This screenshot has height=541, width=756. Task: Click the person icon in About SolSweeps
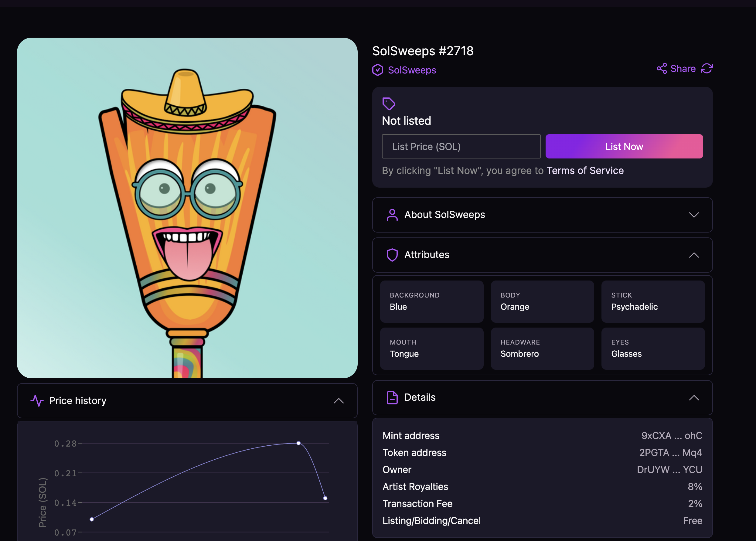[x=392, y=215]
